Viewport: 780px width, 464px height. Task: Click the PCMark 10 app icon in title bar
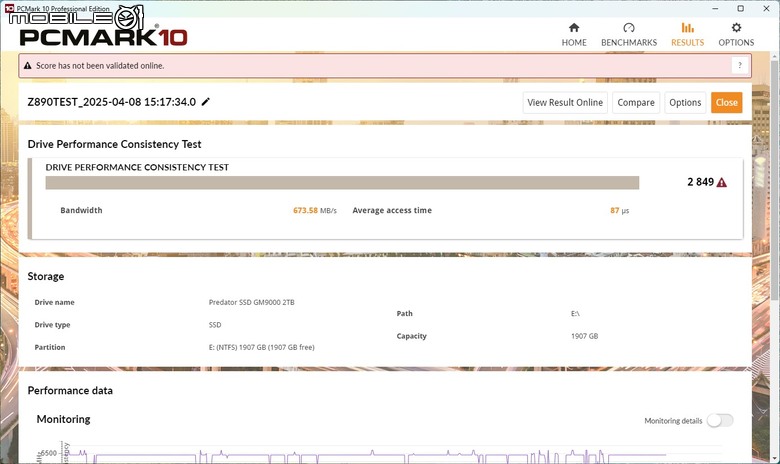pyautogui.click(x=8, y=8)
